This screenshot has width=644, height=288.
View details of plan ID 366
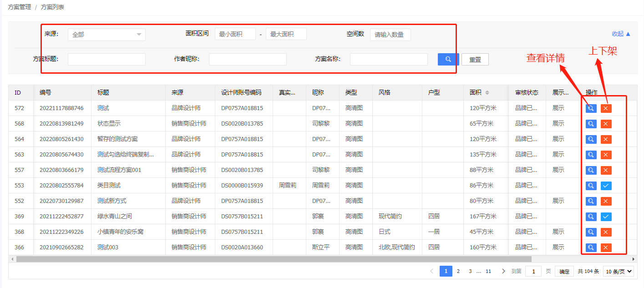click(591, 248)
